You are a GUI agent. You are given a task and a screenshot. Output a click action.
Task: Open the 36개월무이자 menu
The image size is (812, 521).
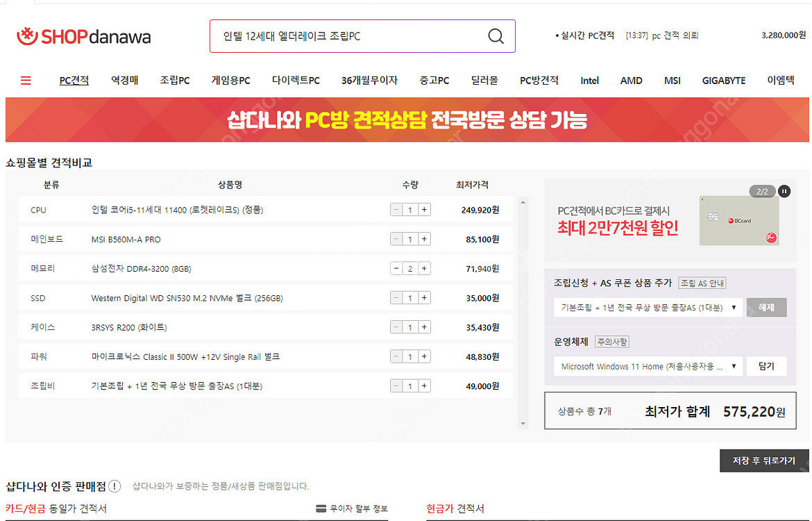pyautogui.click(x=369, y=81)
